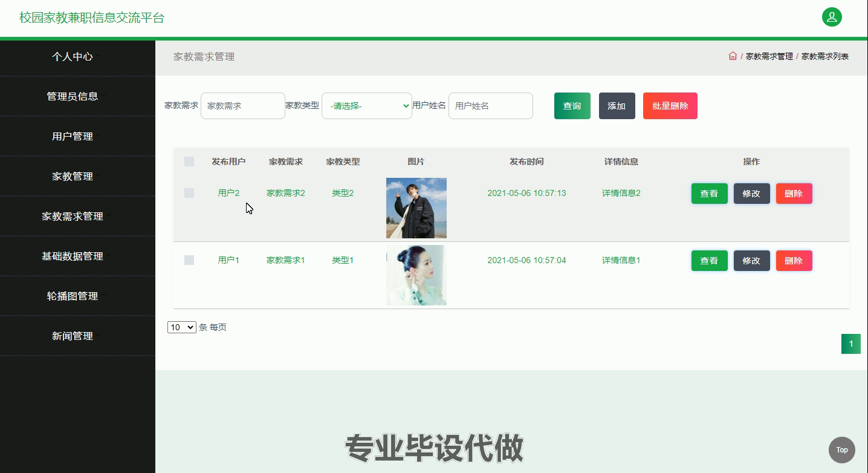Click 修改 for the 用户1 row

(752, 261)
